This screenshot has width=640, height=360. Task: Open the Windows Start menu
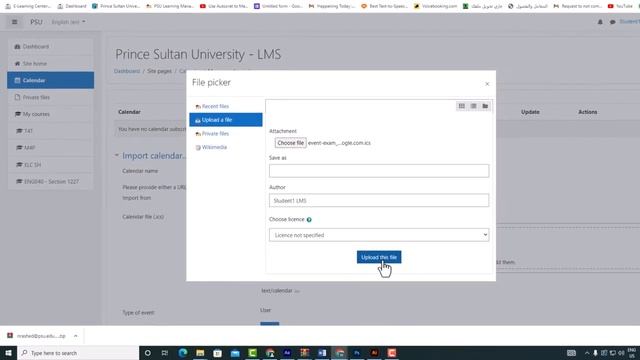8,353
